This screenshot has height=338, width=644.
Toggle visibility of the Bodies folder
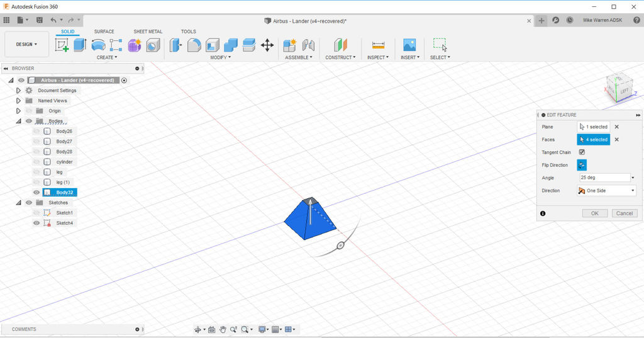click(x=29, y=121)
